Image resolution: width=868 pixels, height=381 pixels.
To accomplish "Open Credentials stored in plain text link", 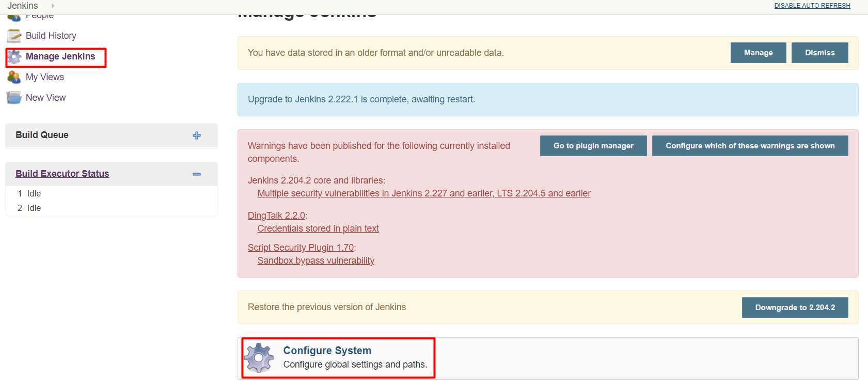I will (318, 228).
